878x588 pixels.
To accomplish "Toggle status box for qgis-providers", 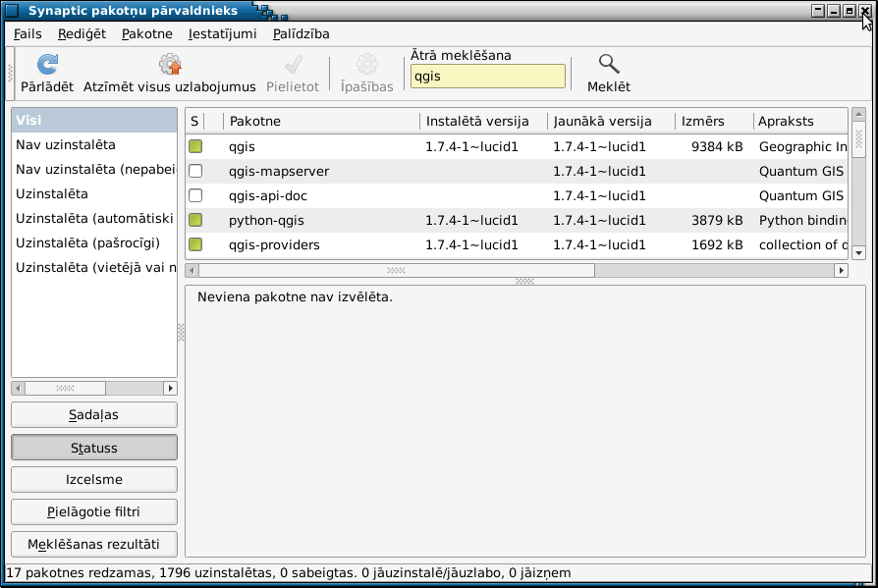I will 195,244.
